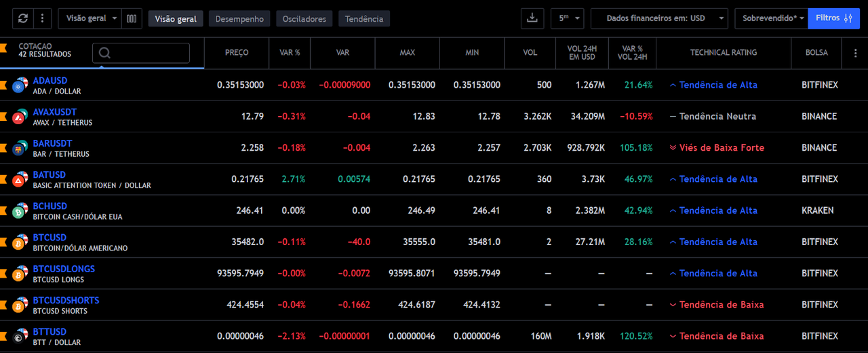Screen dimensions: 868x353
Task: Click the download export icon
Action: (532, 18)
